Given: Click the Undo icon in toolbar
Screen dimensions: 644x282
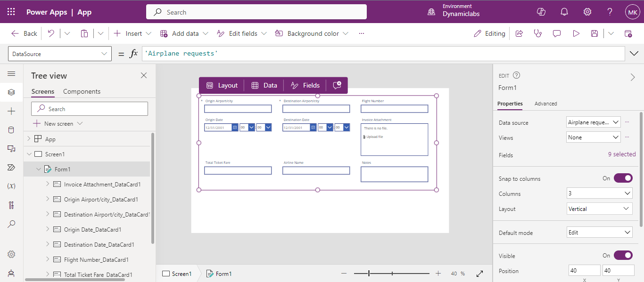Looking at the screenshot, I should (51, 33).
